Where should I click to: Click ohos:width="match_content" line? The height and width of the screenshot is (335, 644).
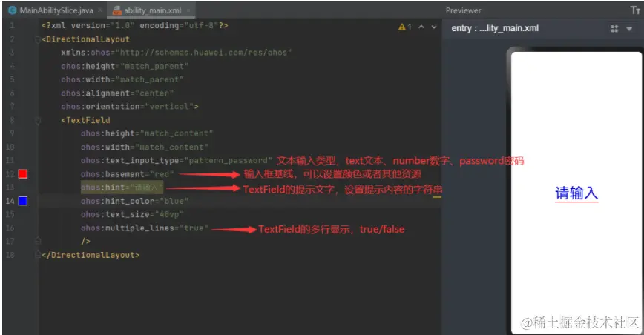coord(145,147)
